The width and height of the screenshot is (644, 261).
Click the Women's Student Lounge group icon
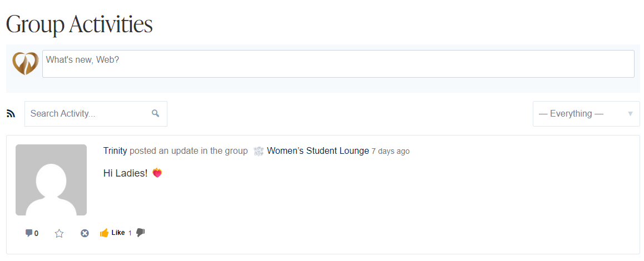pos(259,151)
